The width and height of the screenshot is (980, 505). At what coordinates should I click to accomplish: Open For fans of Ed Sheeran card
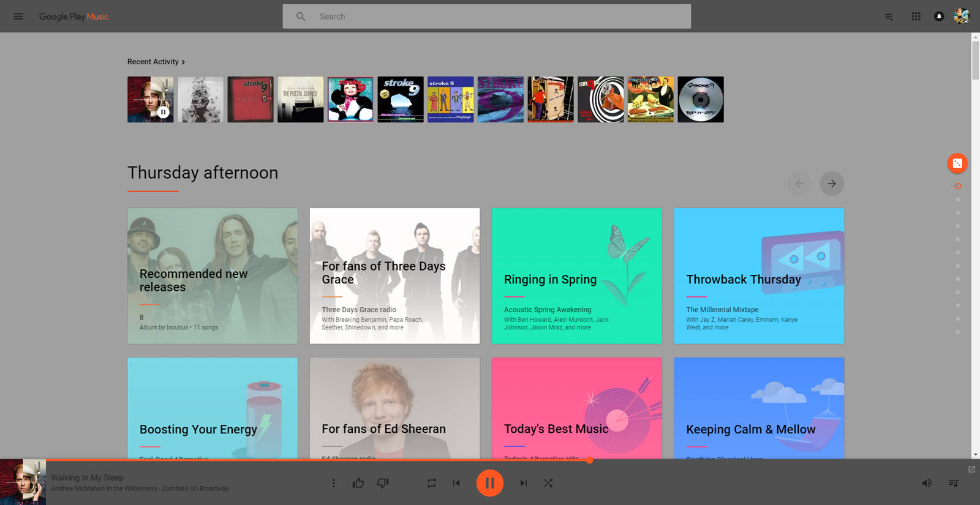(394, 408)
